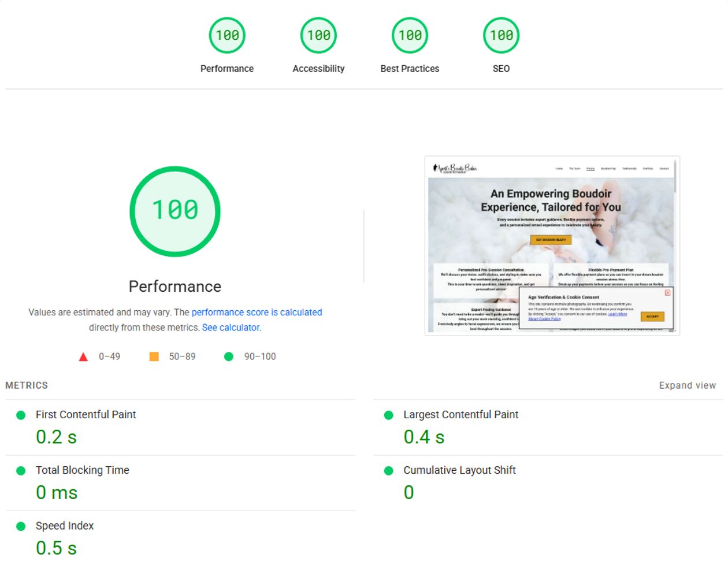Screen dimensions: 728x569
Task: Click the '0–49' legend range text
Action: pyautogui.click(x=109, y=356)
